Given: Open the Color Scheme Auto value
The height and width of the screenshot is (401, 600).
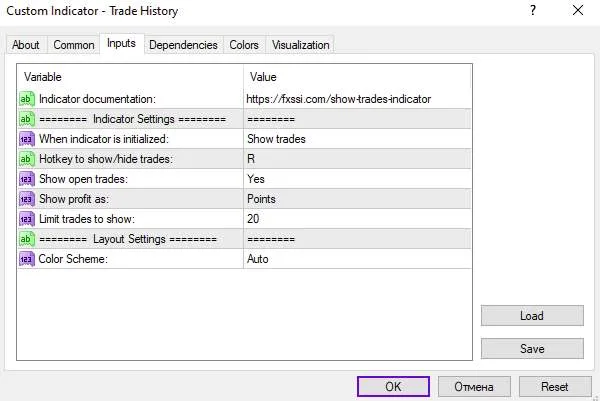Looking at the screenshot, I should point(357,259).
